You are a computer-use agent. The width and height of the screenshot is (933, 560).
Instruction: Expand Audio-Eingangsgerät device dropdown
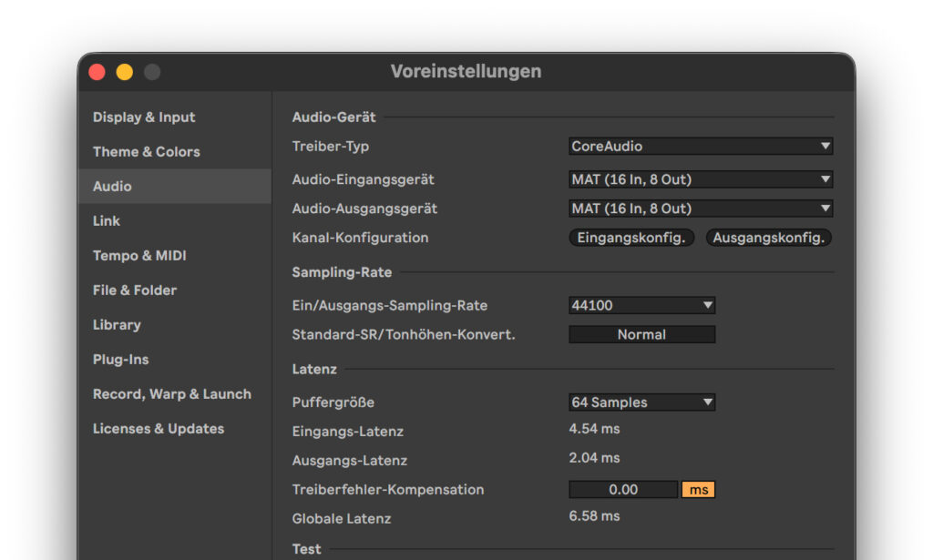[701, 179]
